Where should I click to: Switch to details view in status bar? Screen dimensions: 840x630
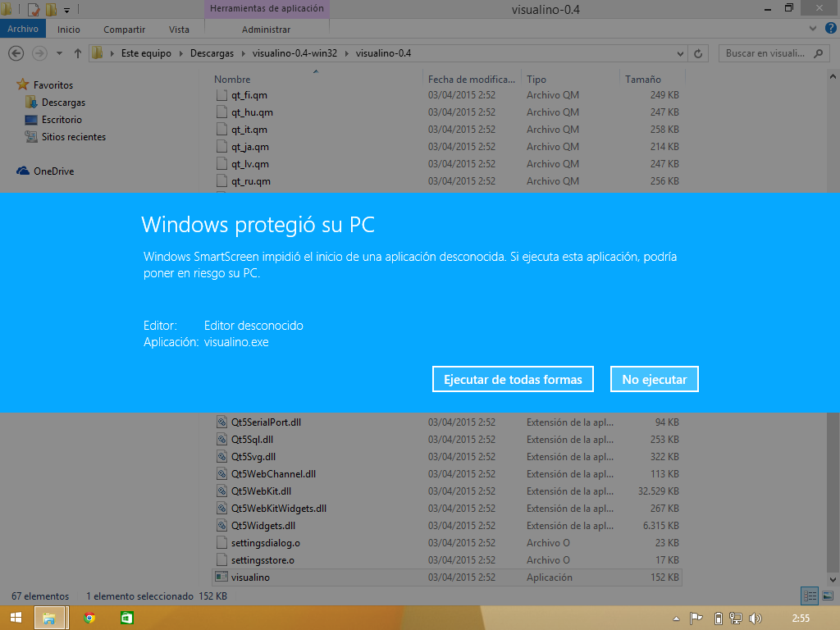click(x=810, y=596)
